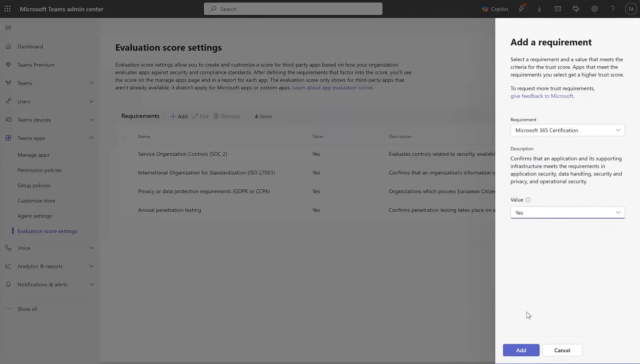This screenshot has width=640, height=364.
Task: Click the trash Remove icon
Action: [x=216, y=116]
